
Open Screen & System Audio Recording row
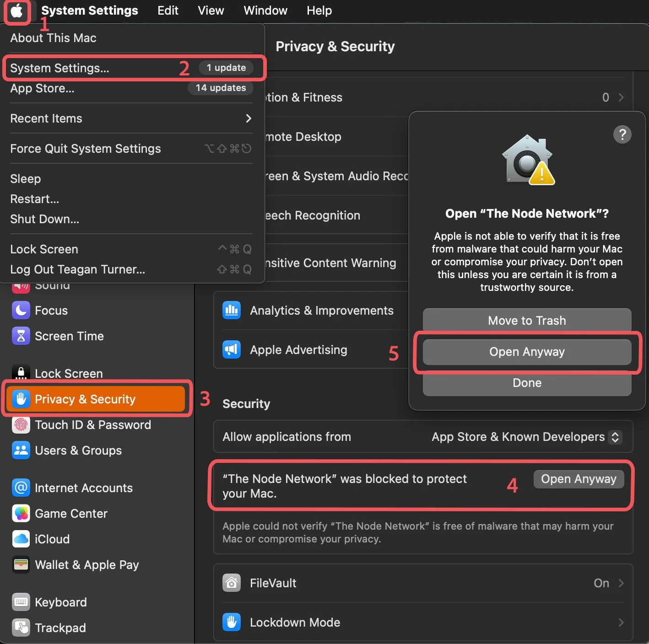click(x=336, y=176)
